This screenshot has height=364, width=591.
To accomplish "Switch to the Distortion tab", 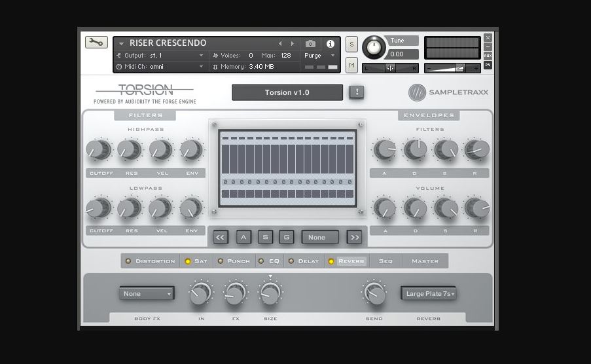I will click(155, 261).
